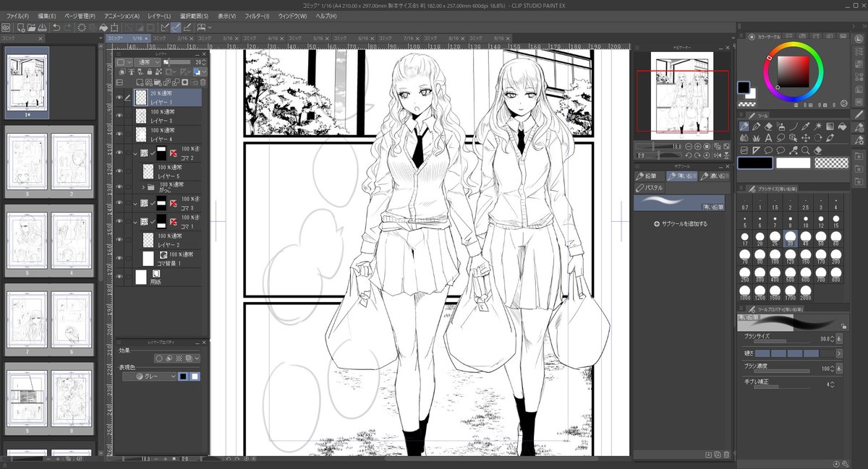Click Zoom in button in Navigator
This screenshot has height=469, width=868.
point(697,147)
